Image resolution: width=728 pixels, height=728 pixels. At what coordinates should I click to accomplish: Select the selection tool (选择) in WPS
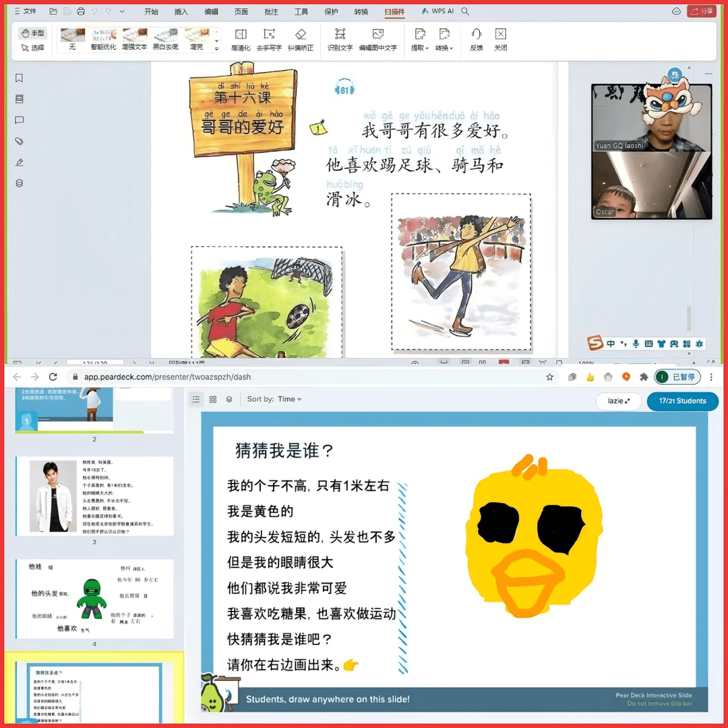coord(32,47)
